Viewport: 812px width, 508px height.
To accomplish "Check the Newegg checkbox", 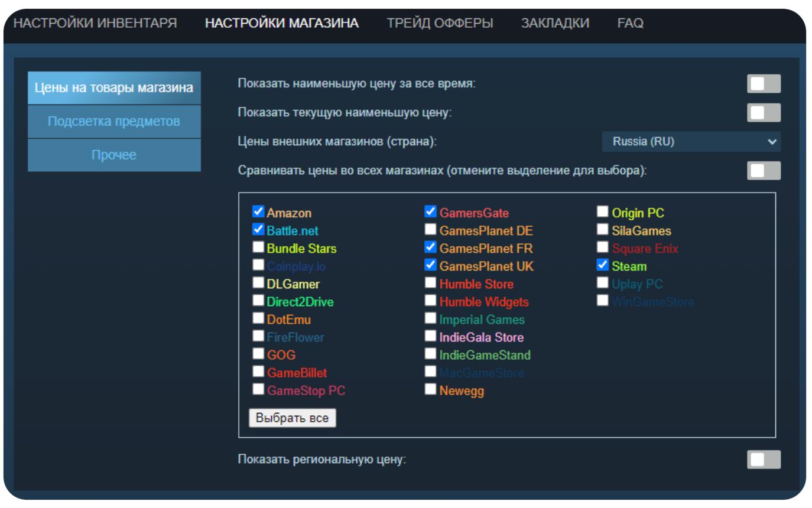I will pos(431,389).
